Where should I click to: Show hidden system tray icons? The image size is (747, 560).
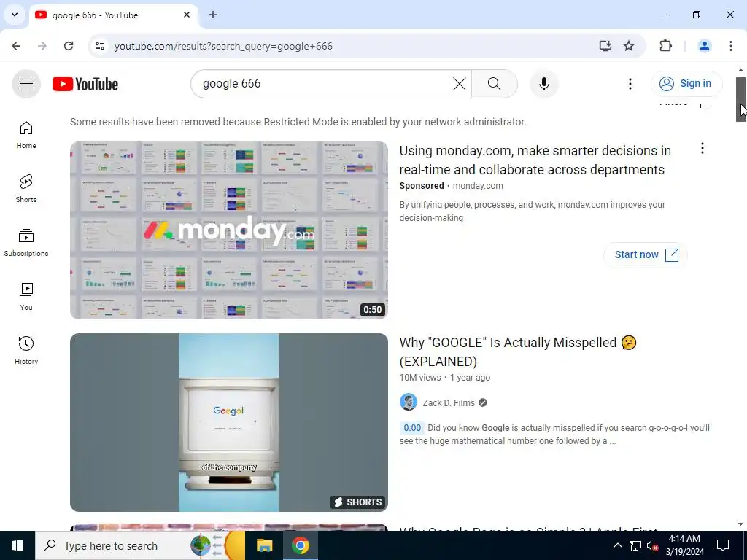(617, 545)
